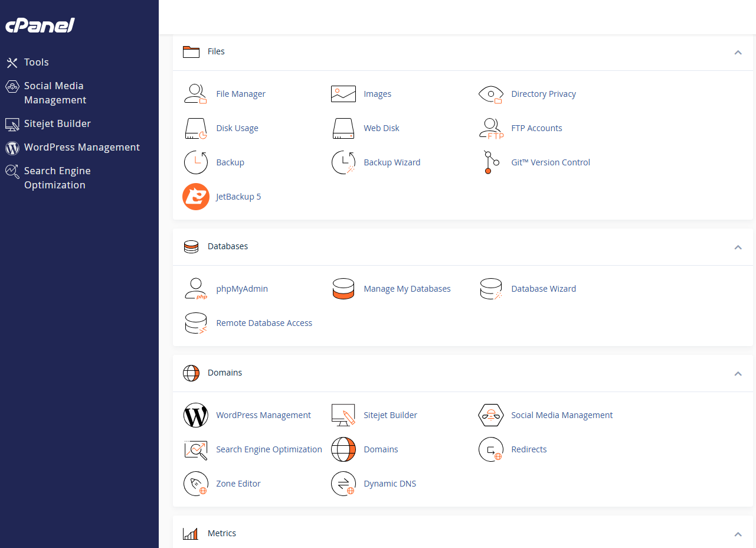Click the Databases section header title

[x=228, y=246]
